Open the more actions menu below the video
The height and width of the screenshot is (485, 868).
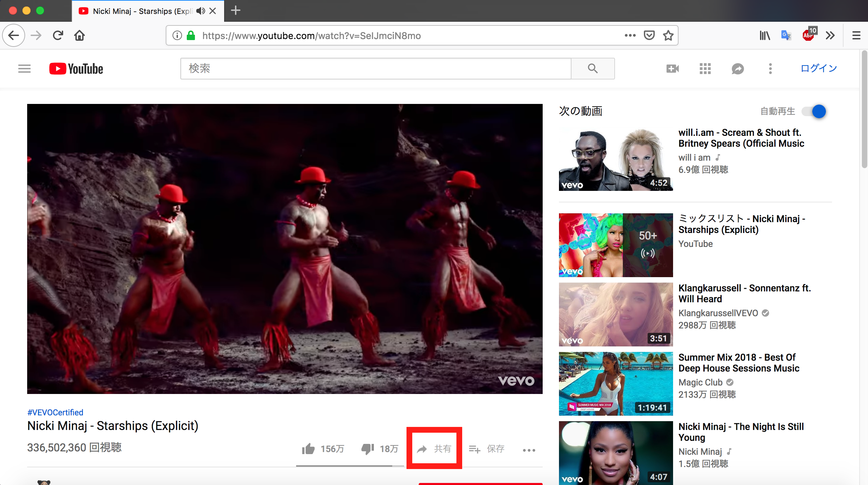[529, 450]
